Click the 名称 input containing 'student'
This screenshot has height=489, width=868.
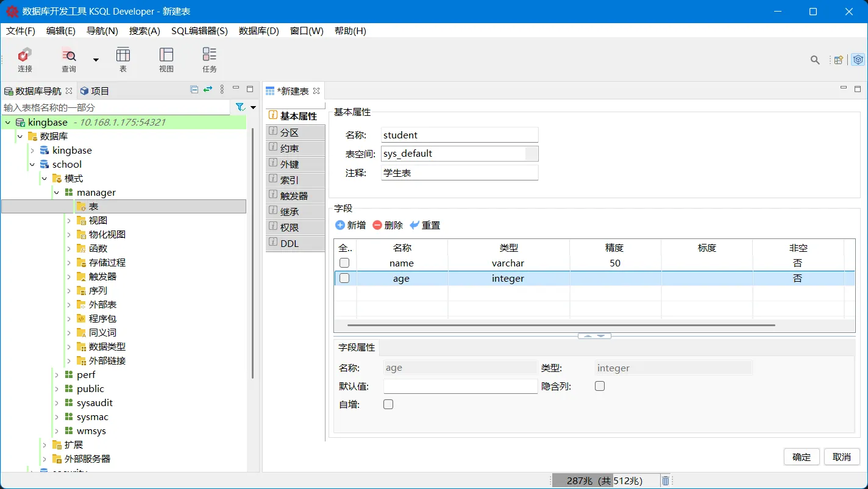[459, 135]
